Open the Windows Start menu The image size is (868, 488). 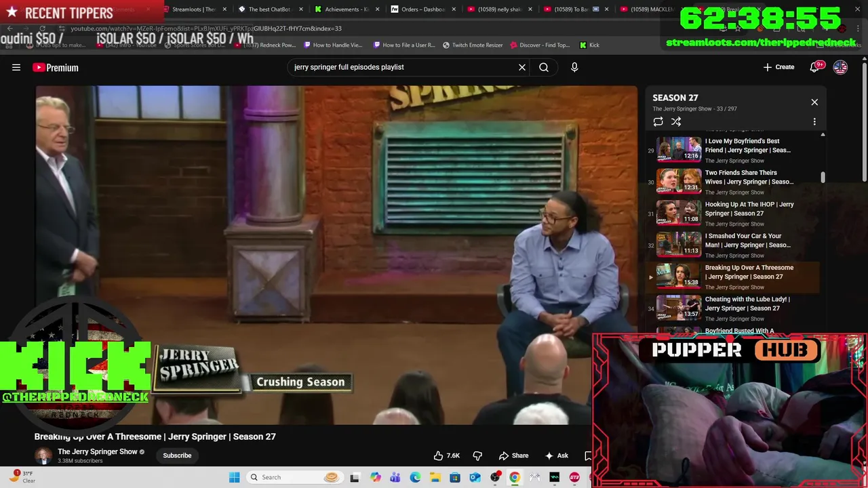coord(234,477)
